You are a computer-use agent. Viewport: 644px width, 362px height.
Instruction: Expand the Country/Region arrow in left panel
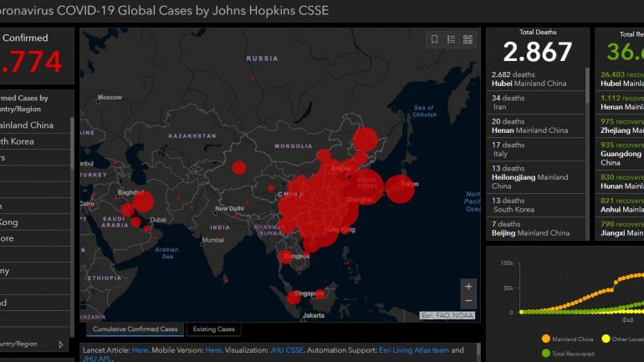(60, 344)
